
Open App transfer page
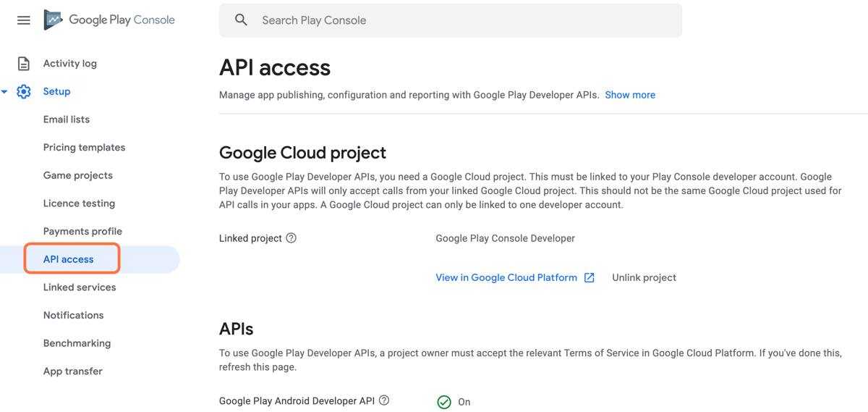73,371
